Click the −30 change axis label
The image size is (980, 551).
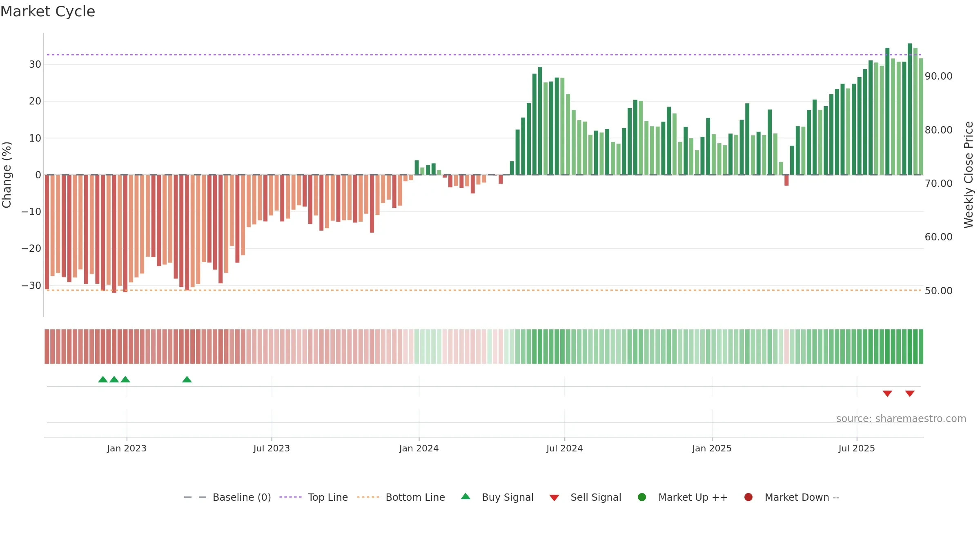click(31, 286)
